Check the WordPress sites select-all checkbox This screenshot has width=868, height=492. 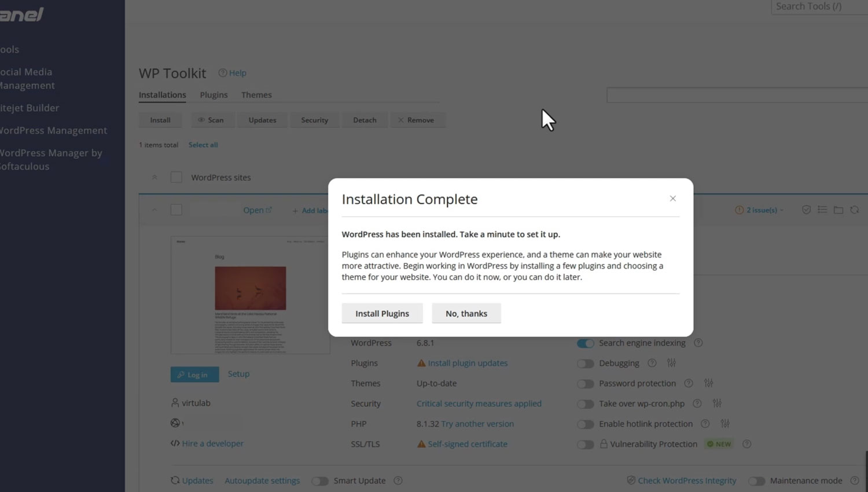pyautogui.click(x=176, y=177)
